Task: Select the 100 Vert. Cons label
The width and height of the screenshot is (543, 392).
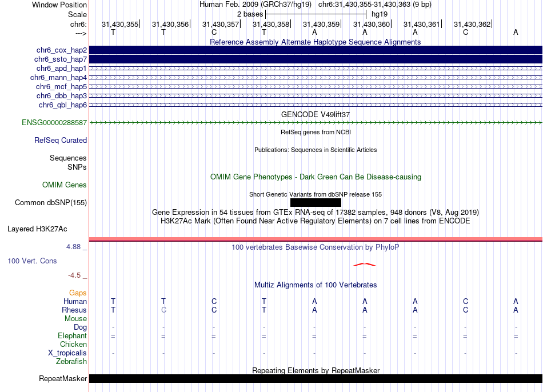Action: [32, 261]
